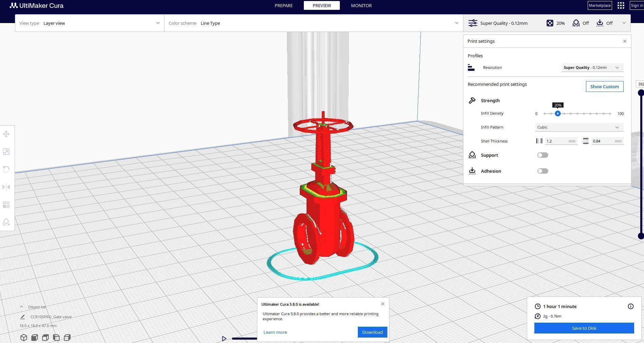This screenshot has height=343, width=644.
Task: Switch to top view camera icon
Action: [x=45, y=338]
